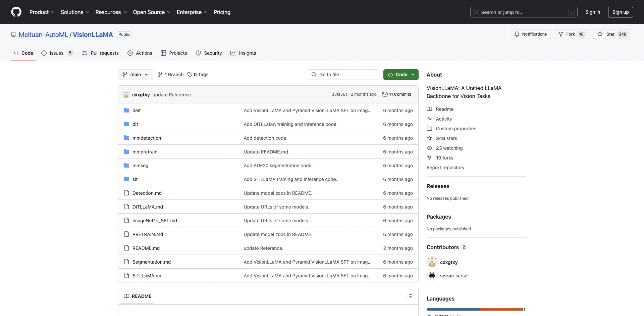Screen dimensions: 644x316
Task: Click the book icon beside Readme link
Action: tap(429, 109)
